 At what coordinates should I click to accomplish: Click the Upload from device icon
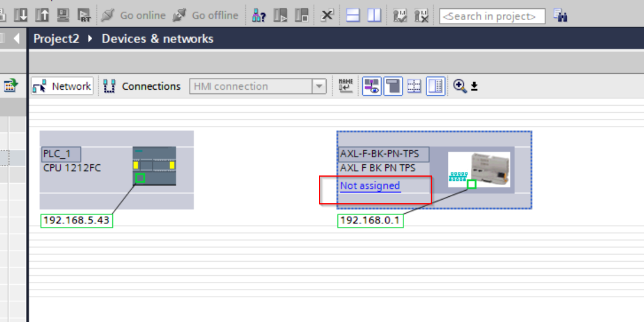[x=43, y=15]
